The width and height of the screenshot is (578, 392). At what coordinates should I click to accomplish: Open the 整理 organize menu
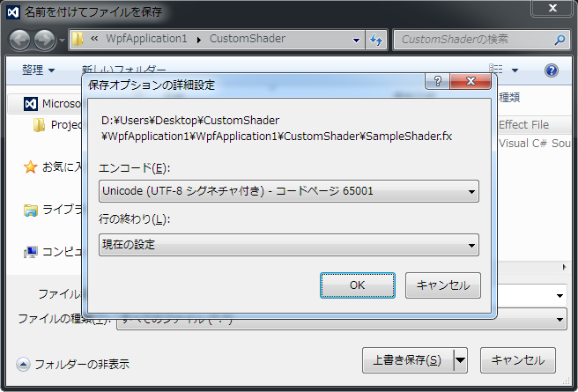(x=38, y=70)
